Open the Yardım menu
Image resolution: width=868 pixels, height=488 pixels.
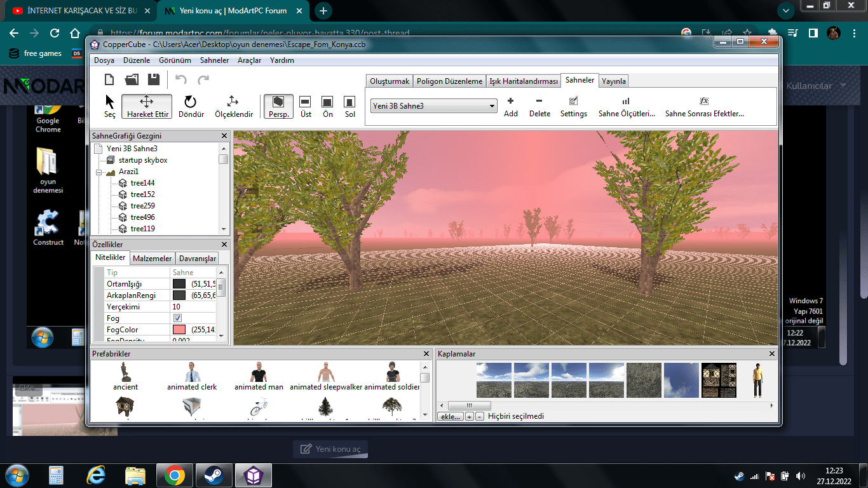click(x=282, y=60)
